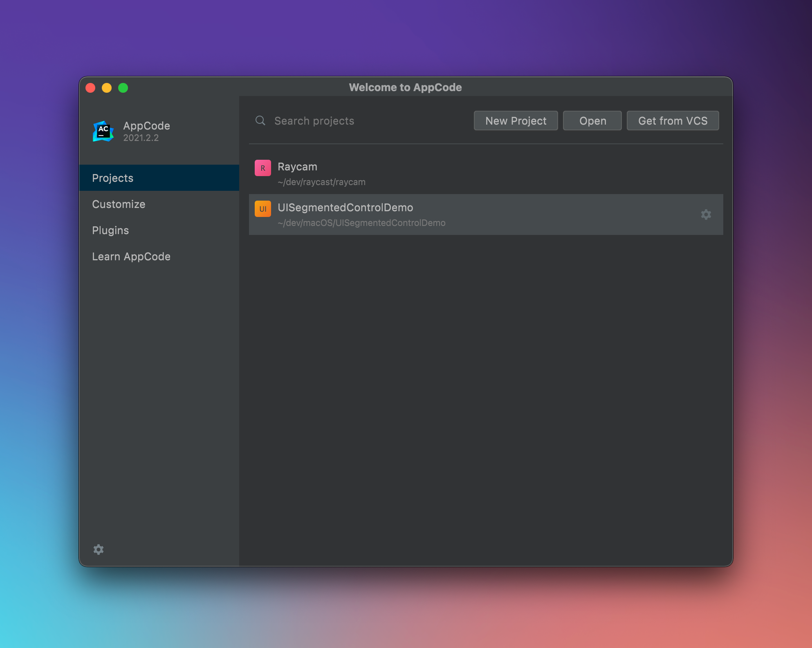Select the Projects sidebar tab

(159, 178)
